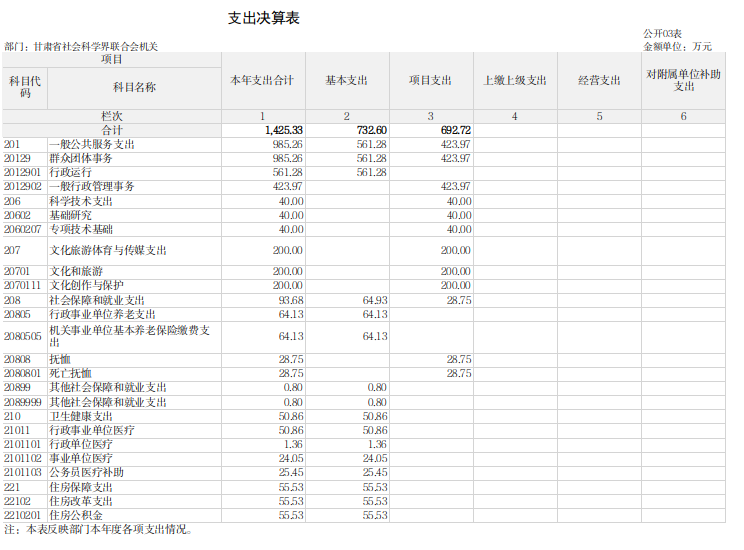Select the 科目名称 header cell
Screen dimensions: 744x550
pyautogui.click(x=134, y=87)
